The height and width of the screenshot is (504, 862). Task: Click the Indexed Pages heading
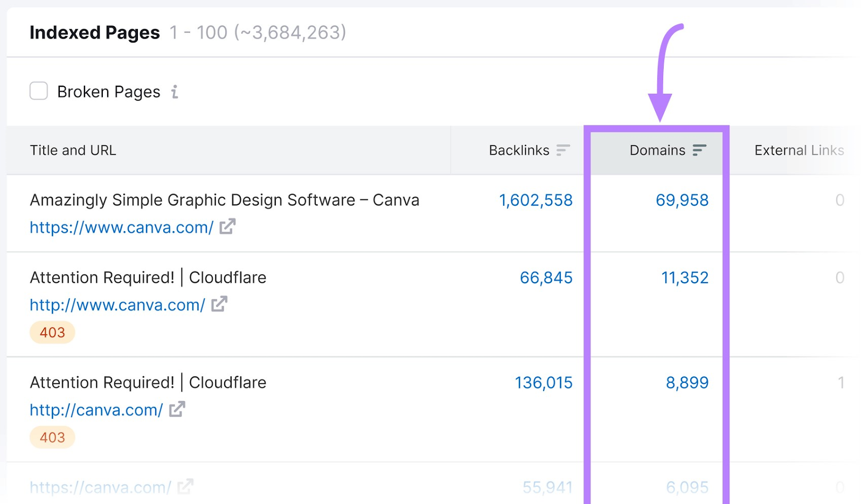(x=95, y=33)
